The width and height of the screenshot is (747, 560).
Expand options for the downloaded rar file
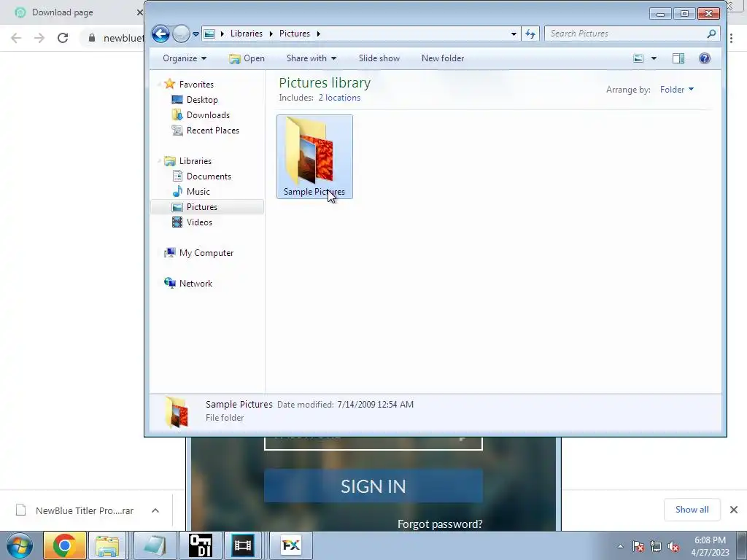(x=155, y=511)
